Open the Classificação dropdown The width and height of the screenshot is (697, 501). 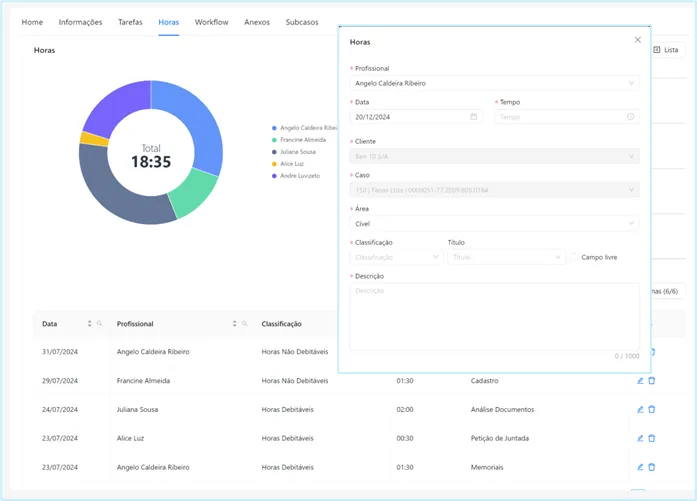[x=397, y=257]
